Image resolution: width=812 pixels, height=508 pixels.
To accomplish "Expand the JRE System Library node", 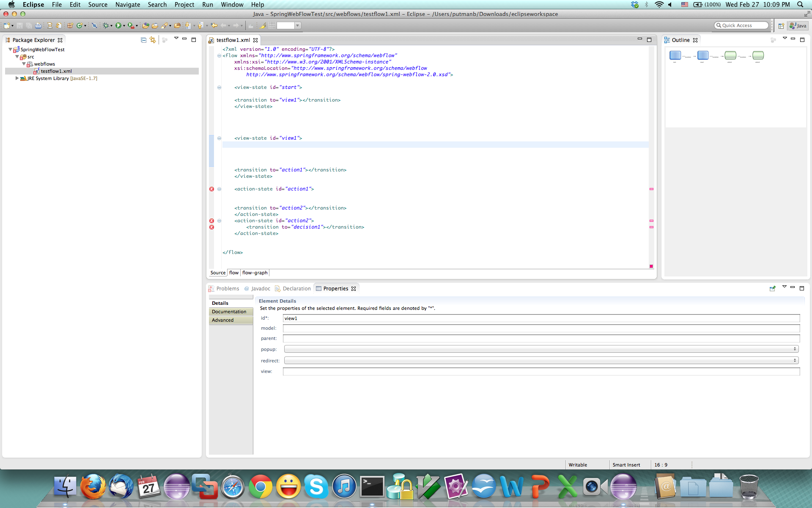I will [17, 78].
